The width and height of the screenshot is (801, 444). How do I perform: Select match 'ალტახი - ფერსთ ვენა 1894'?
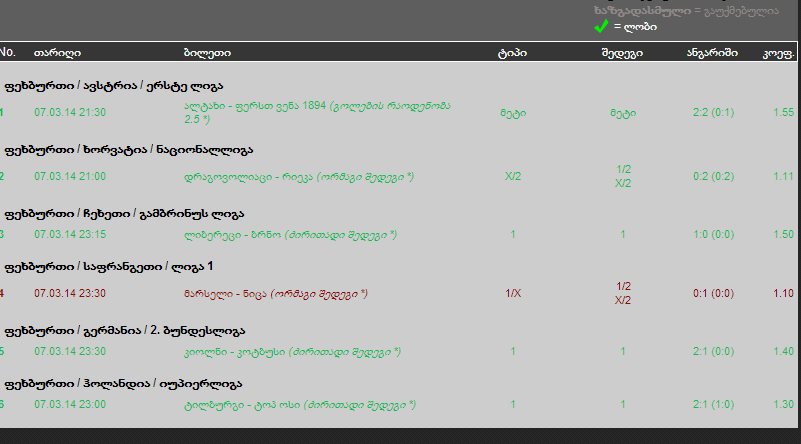255,106
